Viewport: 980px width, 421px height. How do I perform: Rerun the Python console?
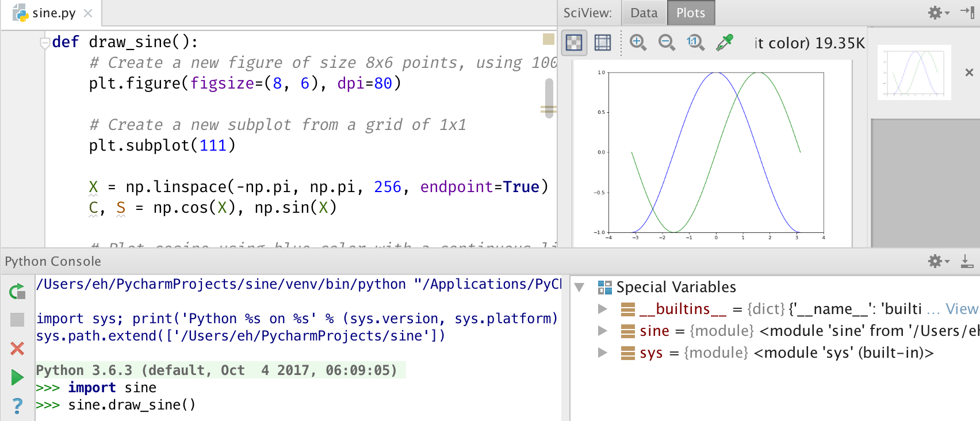[x=17, y=292]
